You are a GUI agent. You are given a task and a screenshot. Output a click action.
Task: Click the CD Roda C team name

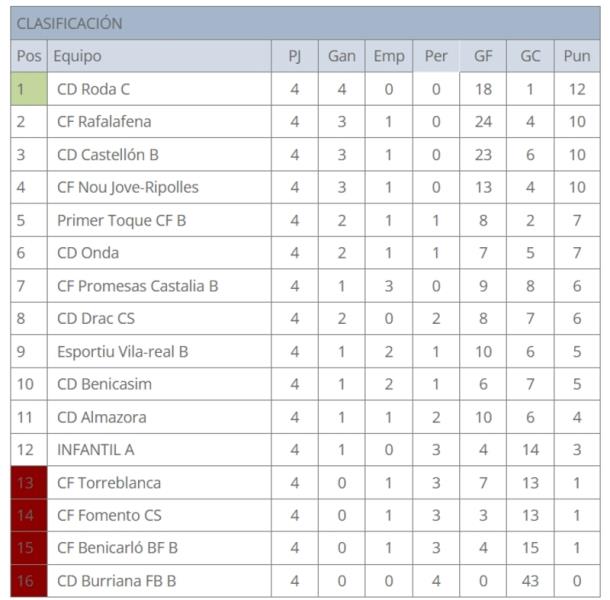click(94, 89)
